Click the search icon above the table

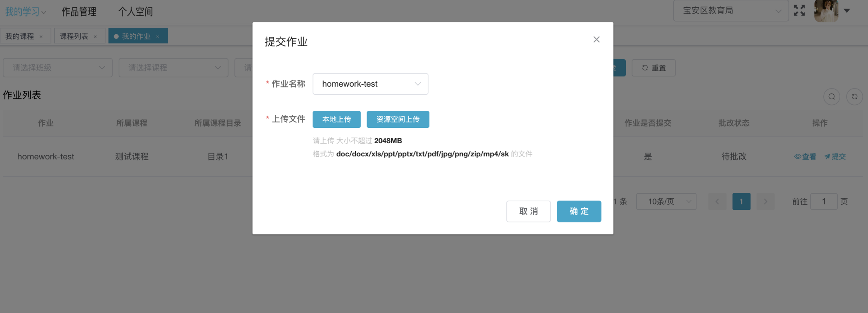pyautogui.click(x=831, y=97)
